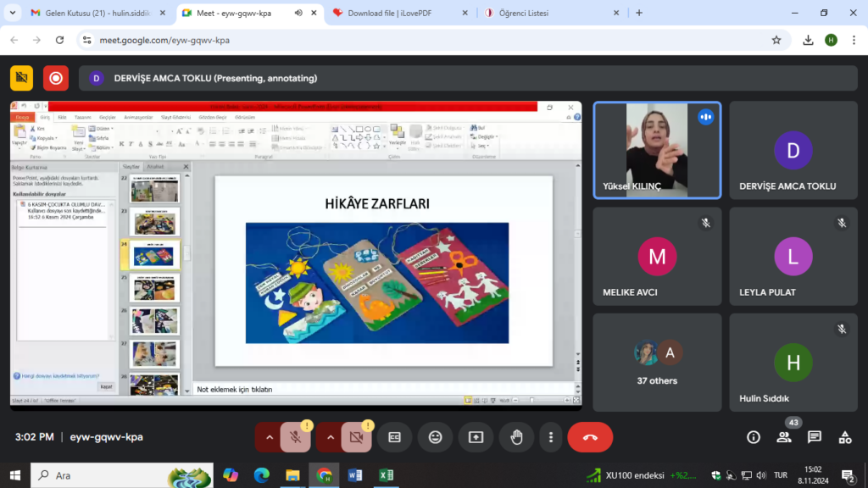Image resolution: width=868 pixels, height=488 pixels.
Task: Switch to the Gelen Kutusu Gmail tab
Action: click(89, 14)
